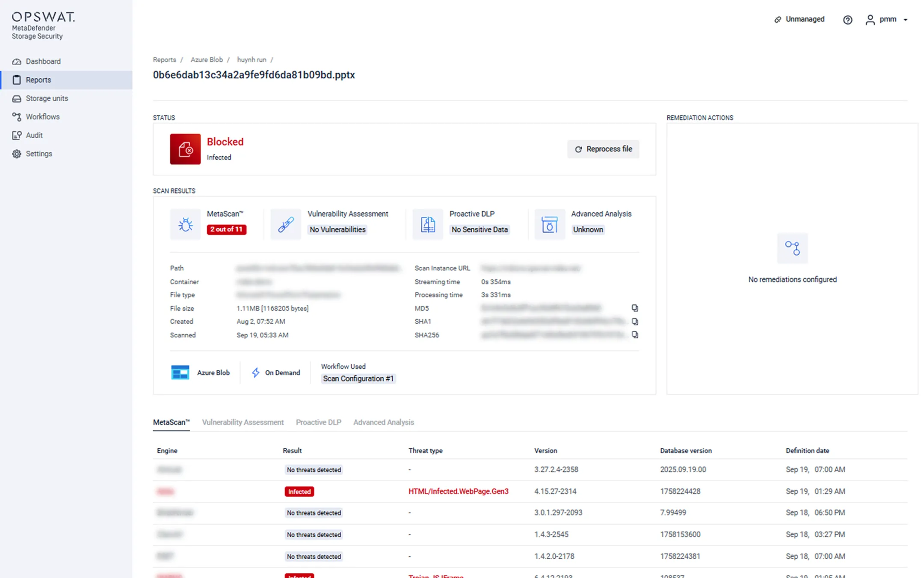Screen dimensions: 924x578
Task: Switch to the Proactive DLP tab
Action: click(x=318, y=422)
